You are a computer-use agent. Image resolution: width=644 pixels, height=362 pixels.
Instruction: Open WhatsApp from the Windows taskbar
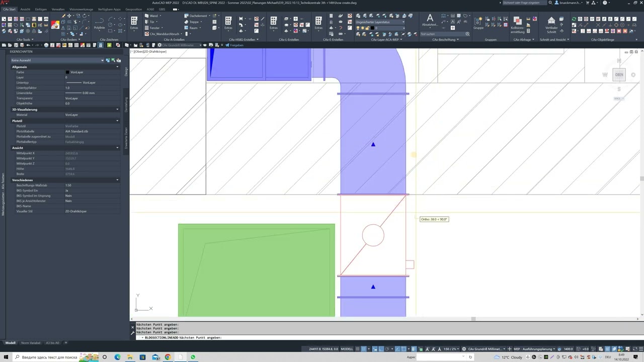click(x=193, y=357)
